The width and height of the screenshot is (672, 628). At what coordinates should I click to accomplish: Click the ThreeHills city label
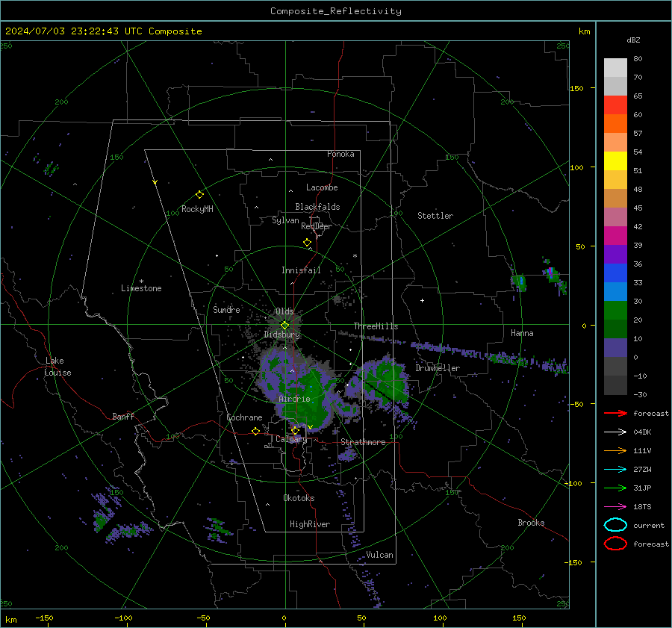click(x=376, y=326)
